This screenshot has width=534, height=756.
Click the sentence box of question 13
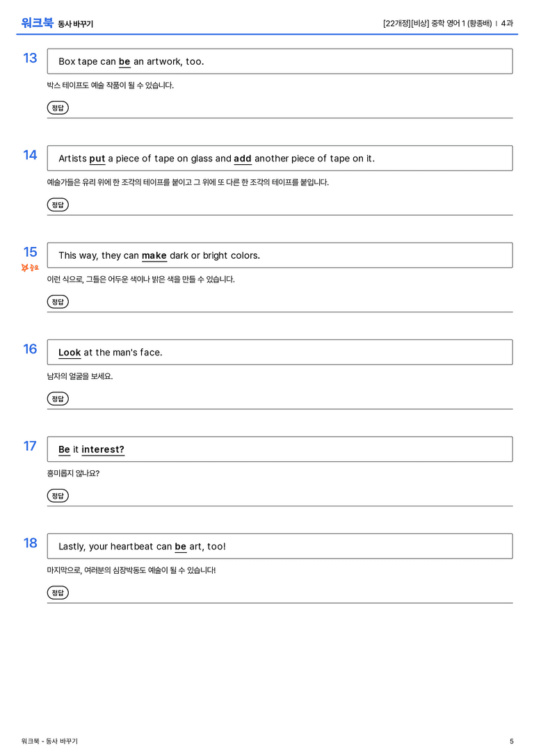(x=280, y=61)
